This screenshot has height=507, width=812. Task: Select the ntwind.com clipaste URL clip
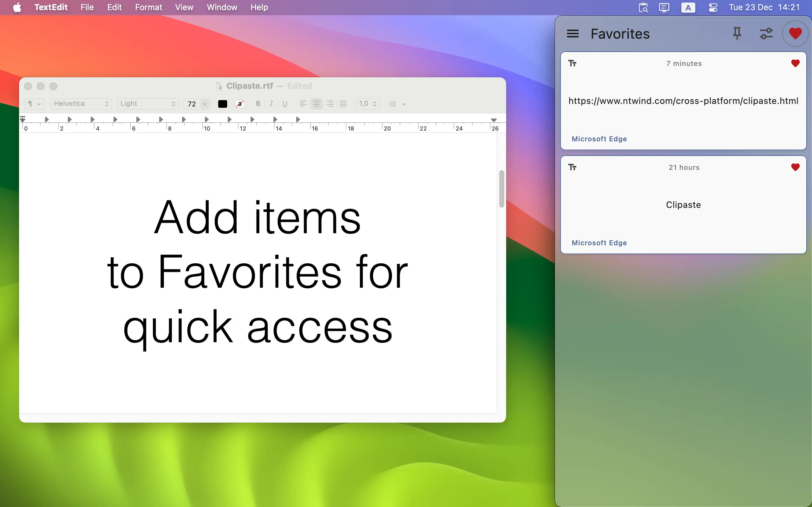click(683, 101)
